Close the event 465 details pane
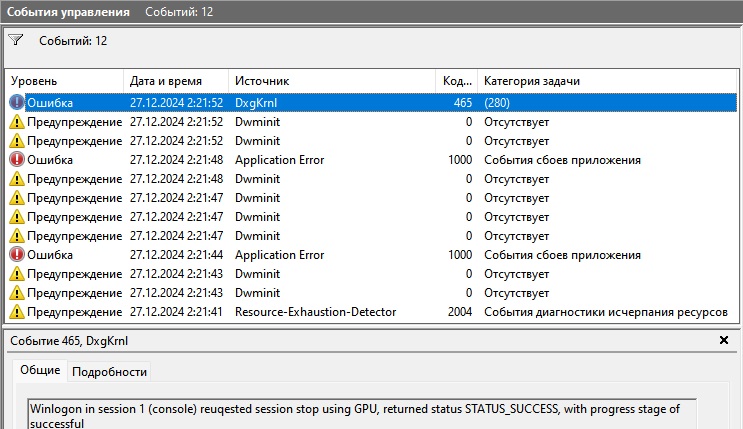 724,341
